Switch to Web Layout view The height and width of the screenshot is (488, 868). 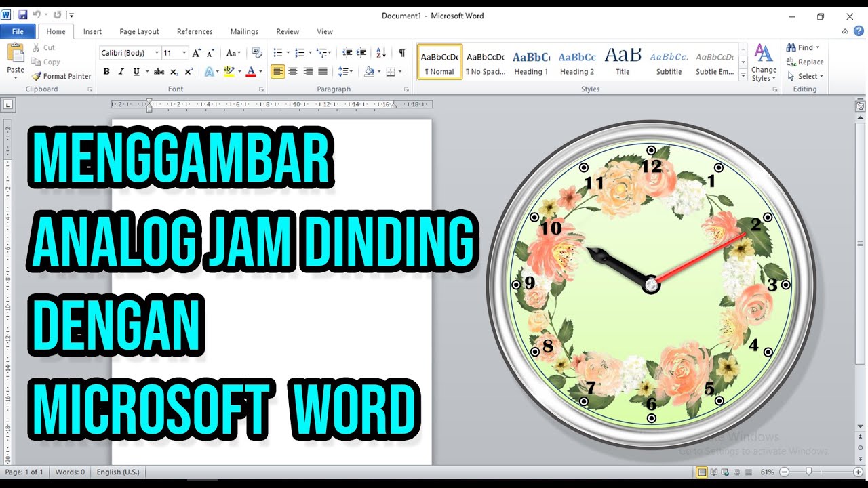pos(726,472)
